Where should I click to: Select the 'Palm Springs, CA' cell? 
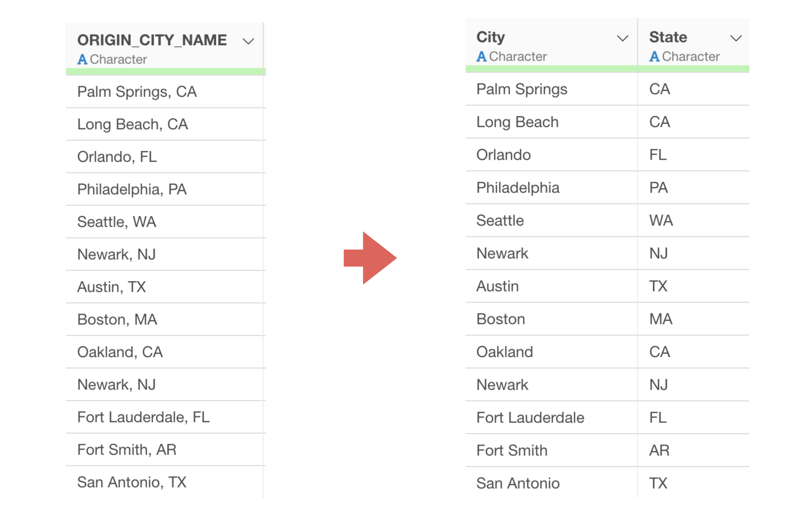point(137,92)
